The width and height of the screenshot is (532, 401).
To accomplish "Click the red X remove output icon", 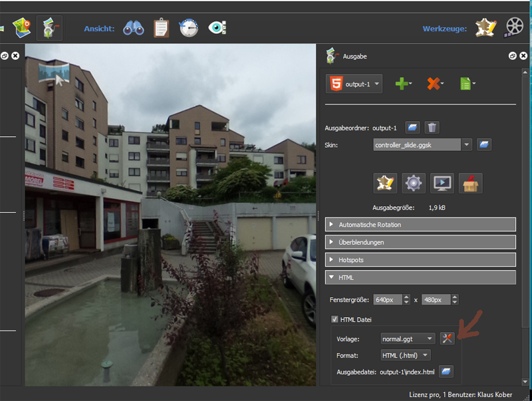I will click(x=434, y=84).
